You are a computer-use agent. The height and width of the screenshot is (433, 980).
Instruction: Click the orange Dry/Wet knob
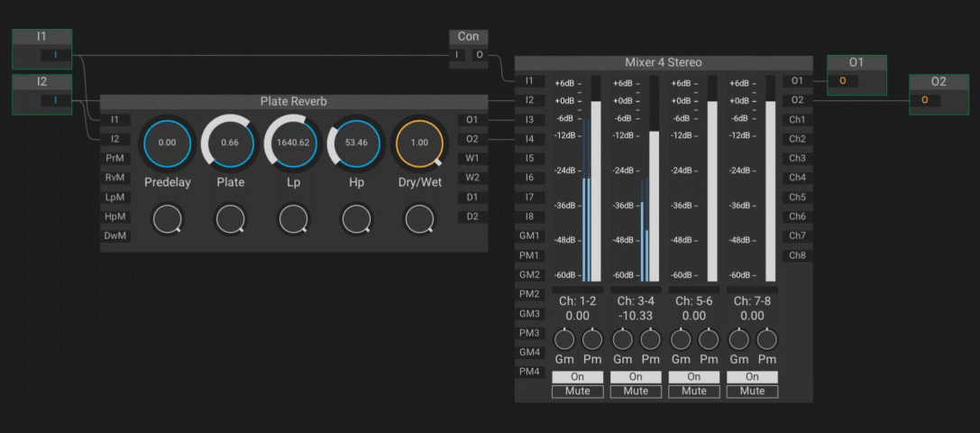pyautogui.click(x=419, y=143)
